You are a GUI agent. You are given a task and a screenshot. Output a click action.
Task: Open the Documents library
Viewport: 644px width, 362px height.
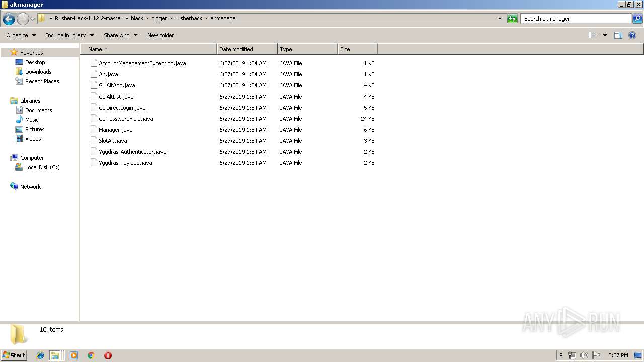(38, 110)
